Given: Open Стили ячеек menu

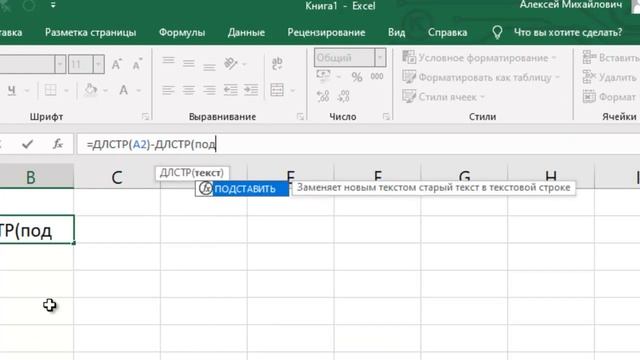Looking at the screenshot, I should [x=443, y=97].
